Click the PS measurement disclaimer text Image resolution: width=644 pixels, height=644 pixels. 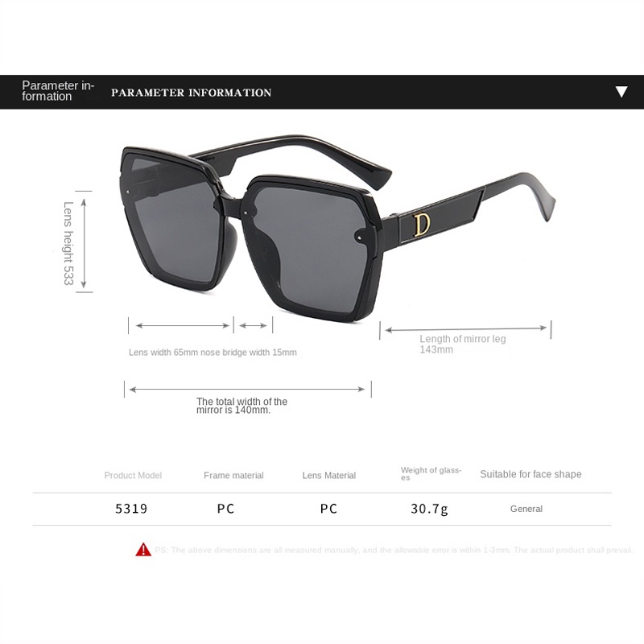click(394, 550)
